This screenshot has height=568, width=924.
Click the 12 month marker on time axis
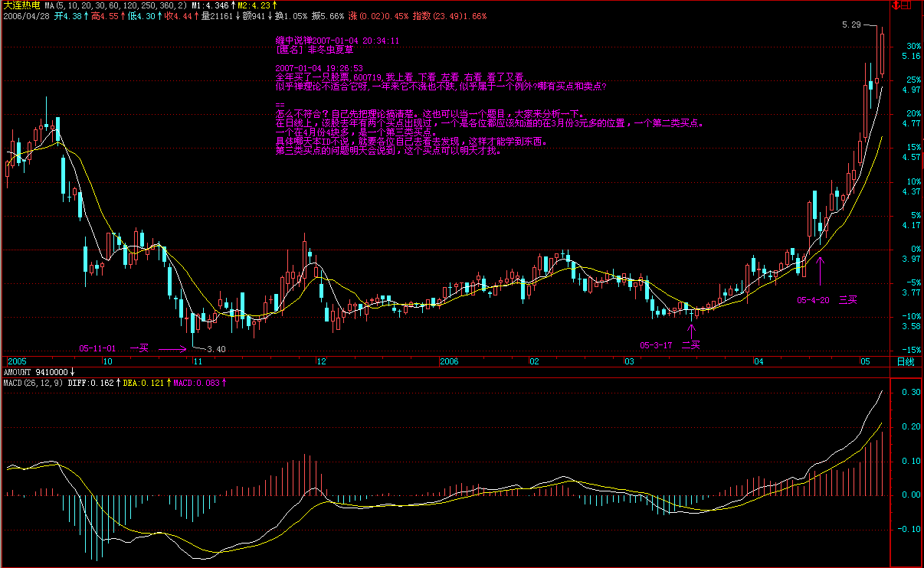tap(321, 361)
